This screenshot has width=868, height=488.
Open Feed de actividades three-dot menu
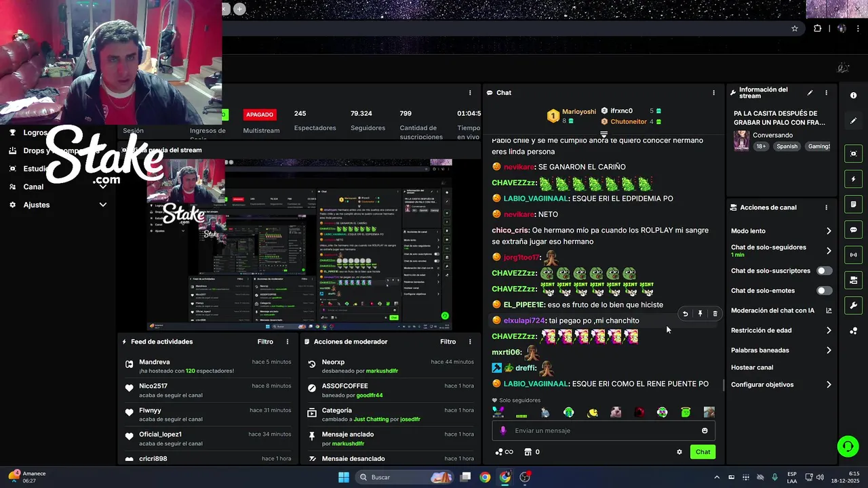point(288,342)
